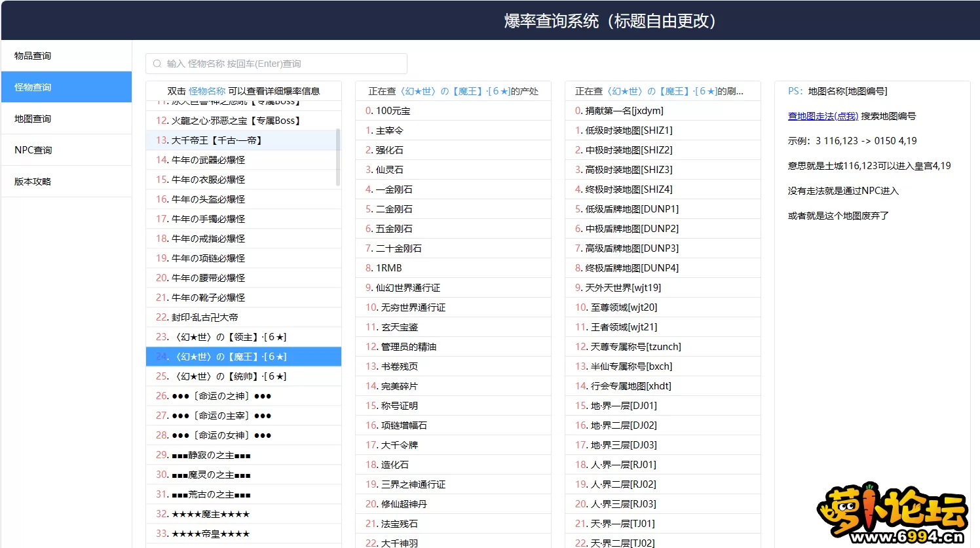Select monster 26. 命运の之神
Screen dimensions: 980x548
(244, 396)
